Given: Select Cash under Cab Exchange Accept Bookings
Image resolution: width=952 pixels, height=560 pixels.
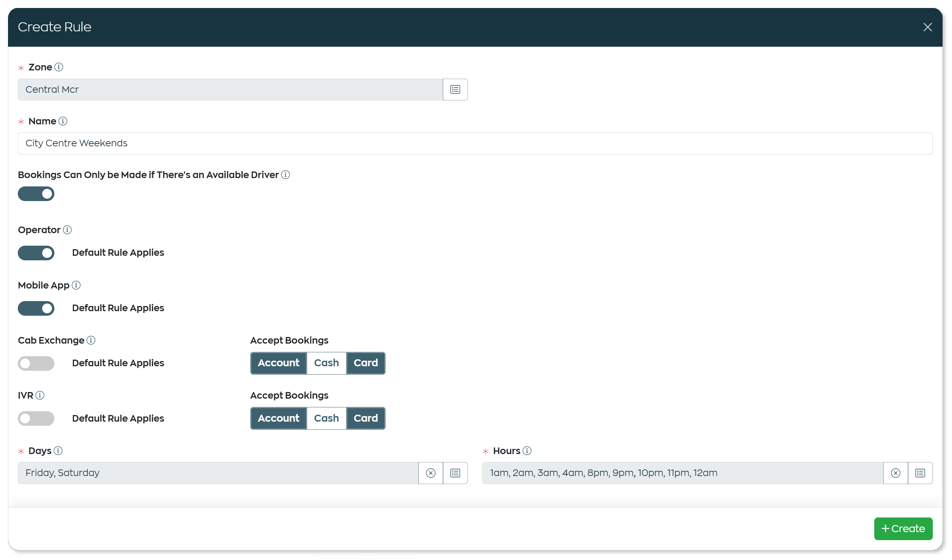Looking at the screenshot, I should click(326, 363).
